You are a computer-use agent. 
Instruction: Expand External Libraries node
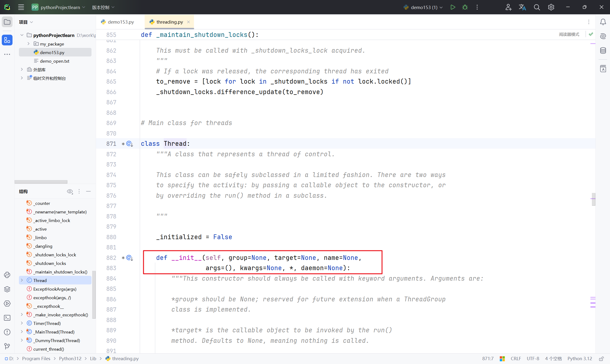(22, 69)
